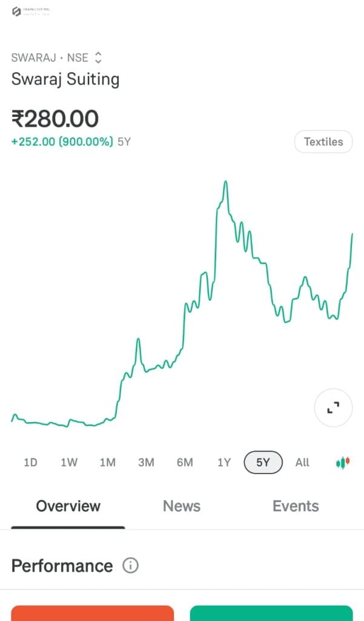Select the 1M time range
The height and width of the screenshot is (621, 364).
pos(107,463)
